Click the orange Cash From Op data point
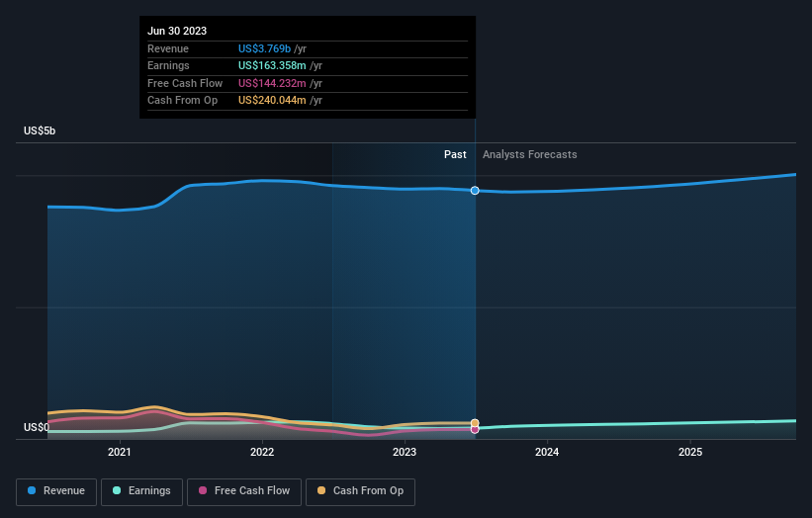This screenshot has height=518, width=812. coord(475,423)
